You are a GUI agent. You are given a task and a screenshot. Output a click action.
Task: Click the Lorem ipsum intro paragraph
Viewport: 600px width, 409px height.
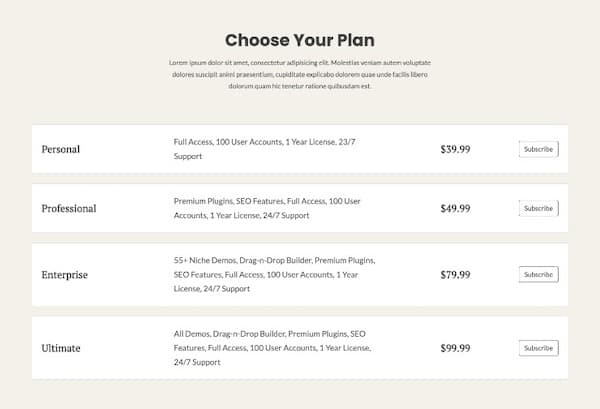[300, 75]
